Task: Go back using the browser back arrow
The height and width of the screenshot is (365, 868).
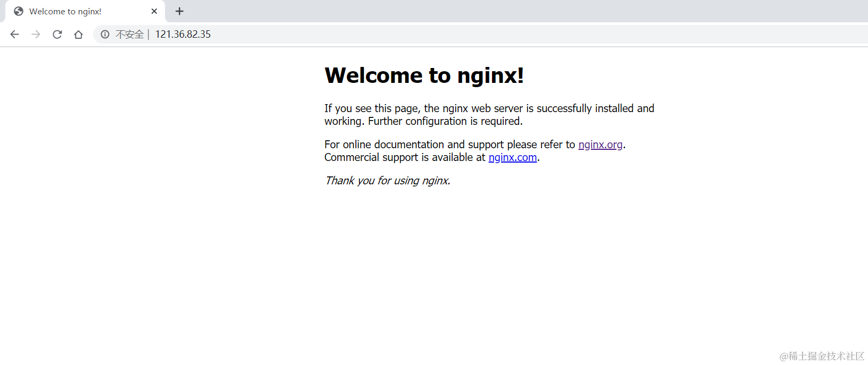Action: pos(14,35)
